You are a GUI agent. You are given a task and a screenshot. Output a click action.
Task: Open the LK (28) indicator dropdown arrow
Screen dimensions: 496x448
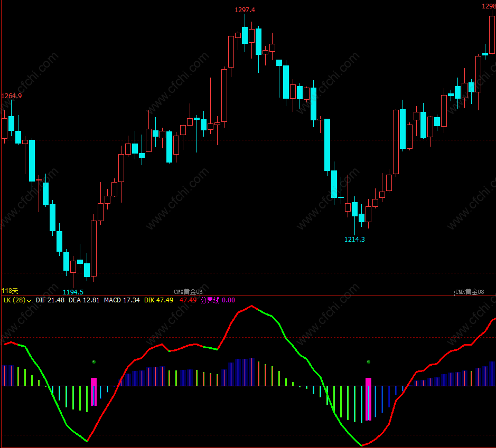(29, 301)
